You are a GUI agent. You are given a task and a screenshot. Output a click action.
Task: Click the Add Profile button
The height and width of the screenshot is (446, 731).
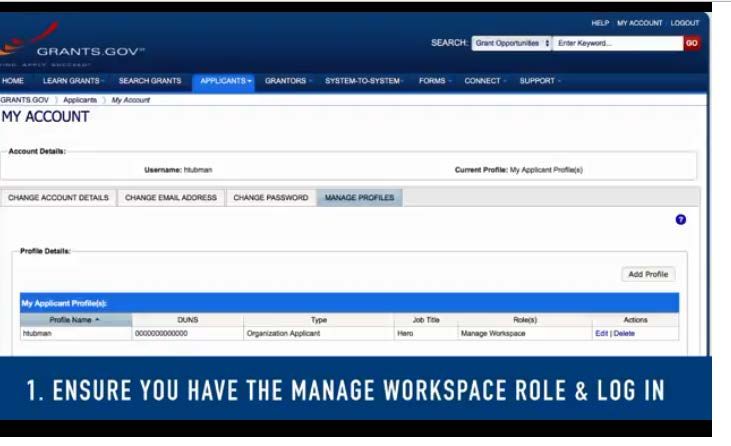[648, 274]
